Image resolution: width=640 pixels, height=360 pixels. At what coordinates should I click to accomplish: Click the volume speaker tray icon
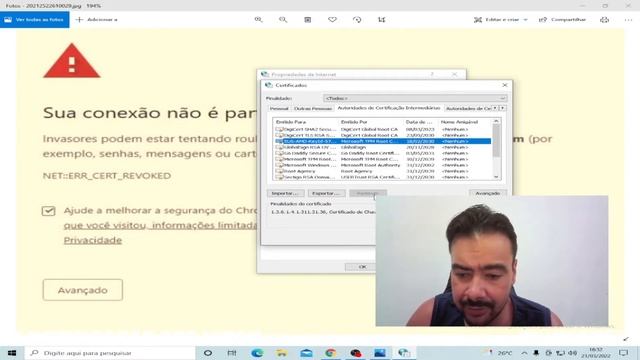click(x=573, y=353)
